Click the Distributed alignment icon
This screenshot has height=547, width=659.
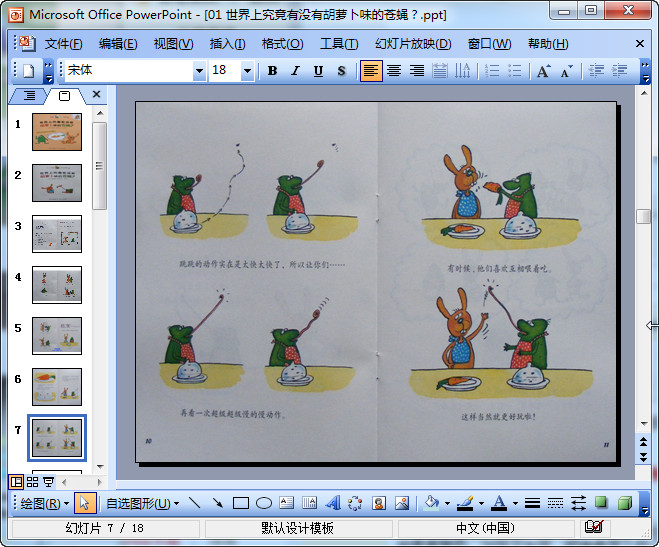tap(440, 71)
